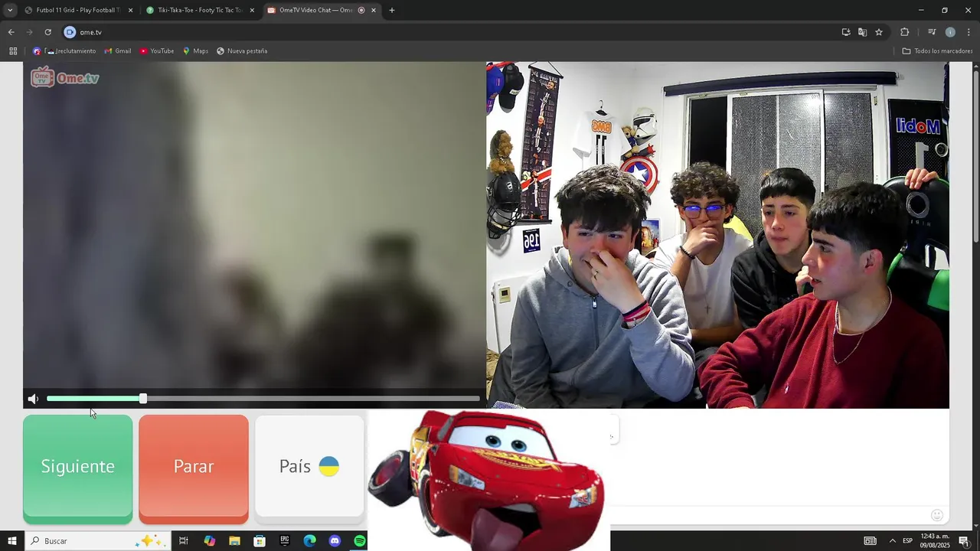
Task: Close the OmeTV Video Chat tab
Action: coord(374,10)
